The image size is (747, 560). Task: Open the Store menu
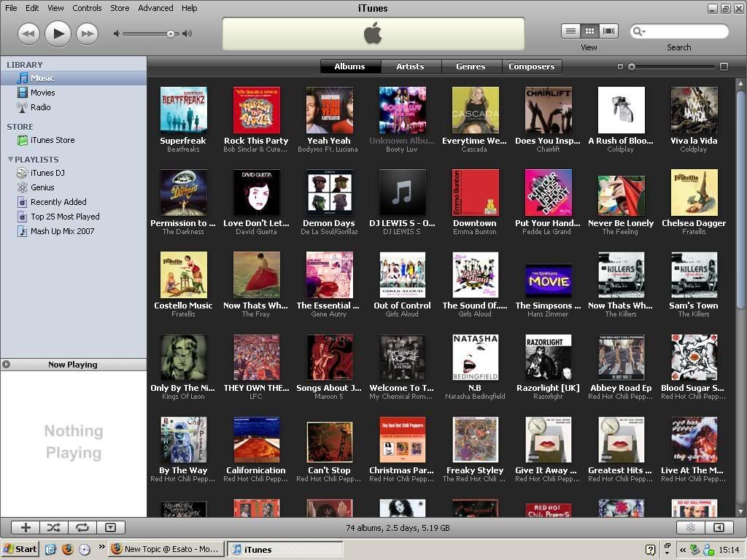point(120,8)
